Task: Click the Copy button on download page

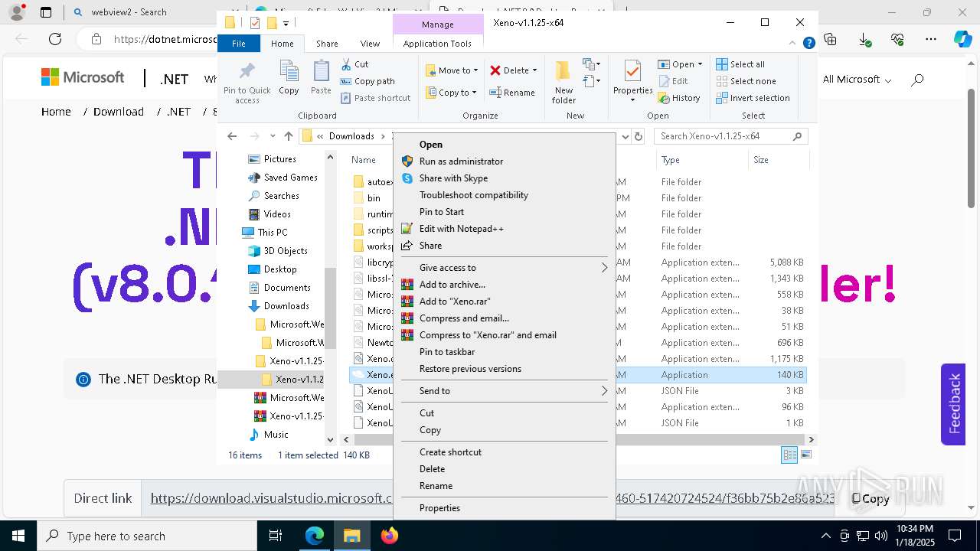Action: tap(872, 498)
